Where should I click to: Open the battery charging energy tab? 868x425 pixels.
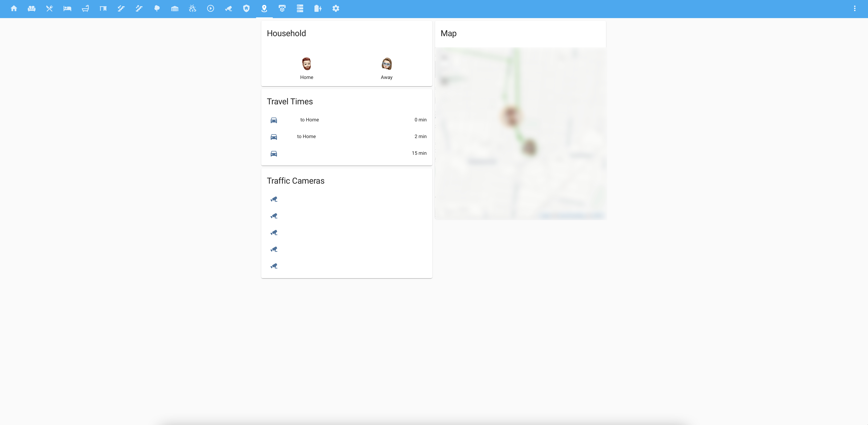tap(318, 8)
